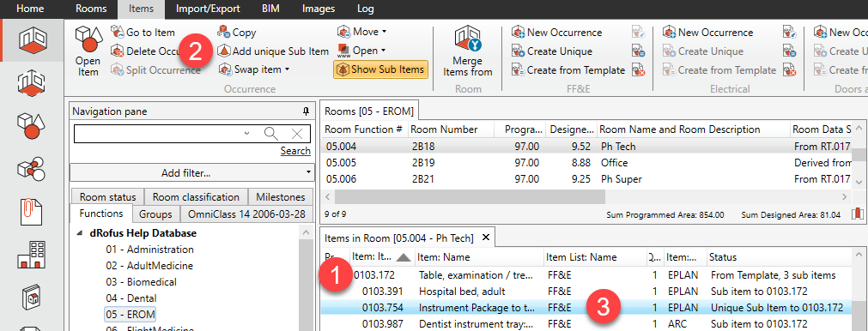Click the Electrical delete item icon with red X
The image size is (868, 331).
(789, 70)
